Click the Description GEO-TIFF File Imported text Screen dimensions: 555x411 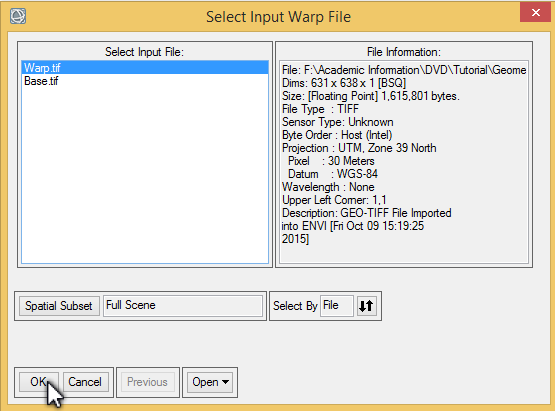tap(366, 213)
